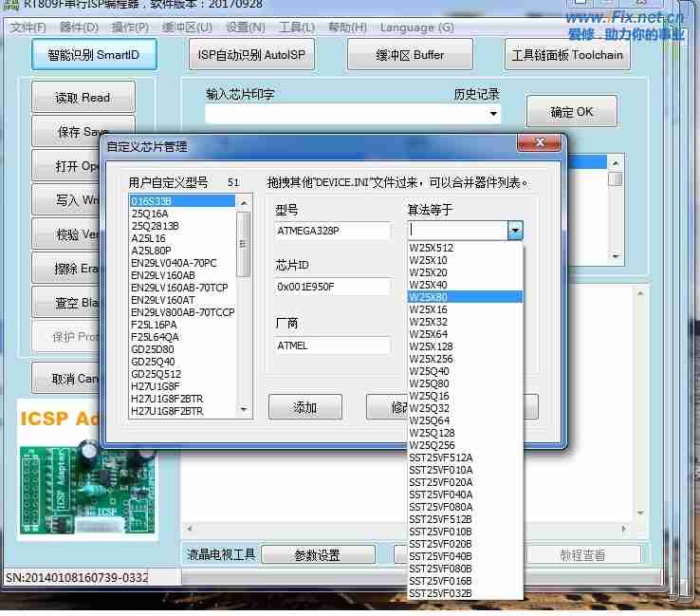This screenshot has height=616, width=700.
Task: Open the 操作(P) menu
Action: [x=130, y=28]
